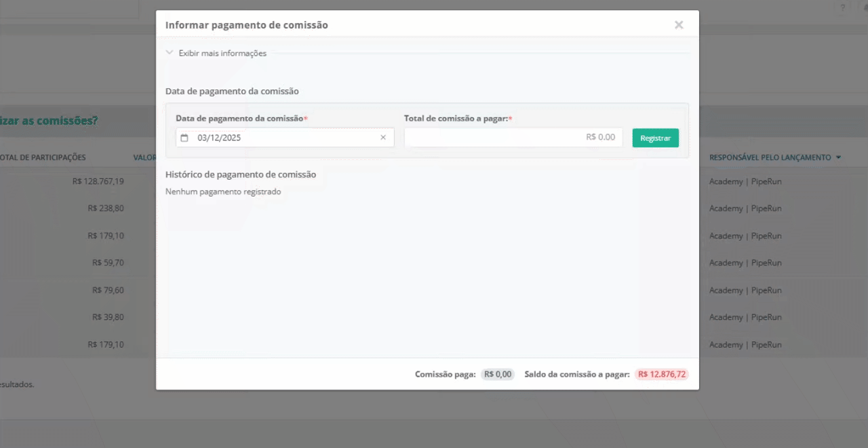Select the row with R$ 238,80 total
This screenshot has width=868, height=448.
[x=106, y=209]
